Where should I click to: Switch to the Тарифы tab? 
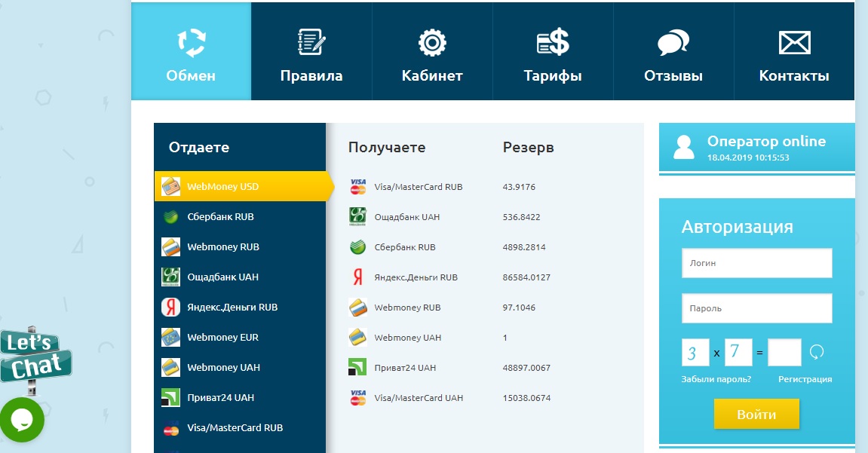(x=553, y=51)
